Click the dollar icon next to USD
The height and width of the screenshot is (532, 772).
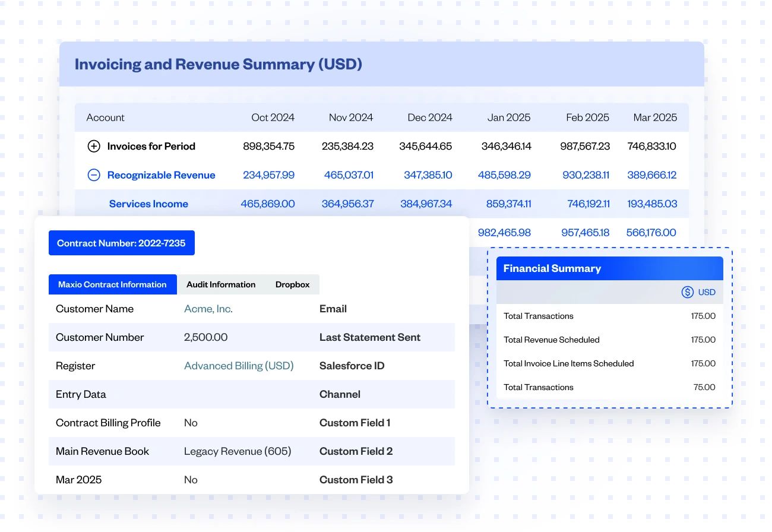point(687,292)
